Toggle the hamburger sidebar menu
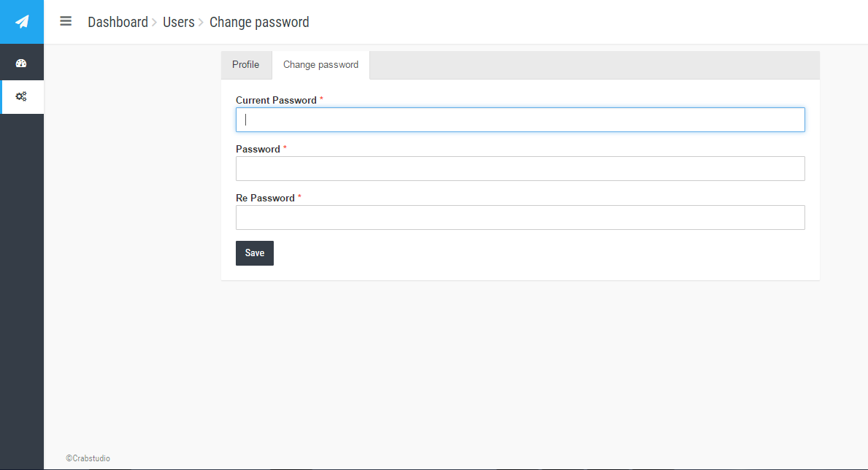The height and width of the screenshot is (470, 868). tap(66, 21)
